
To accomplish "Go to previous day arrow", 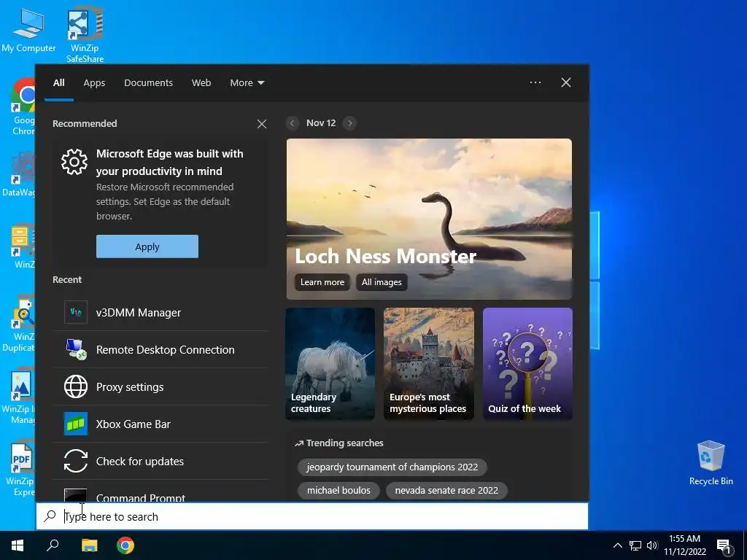I will (293, 122).
